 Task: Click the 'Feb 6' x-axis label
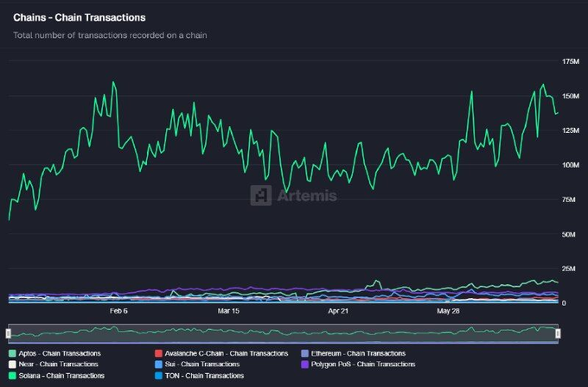click(x=118, y=311)
